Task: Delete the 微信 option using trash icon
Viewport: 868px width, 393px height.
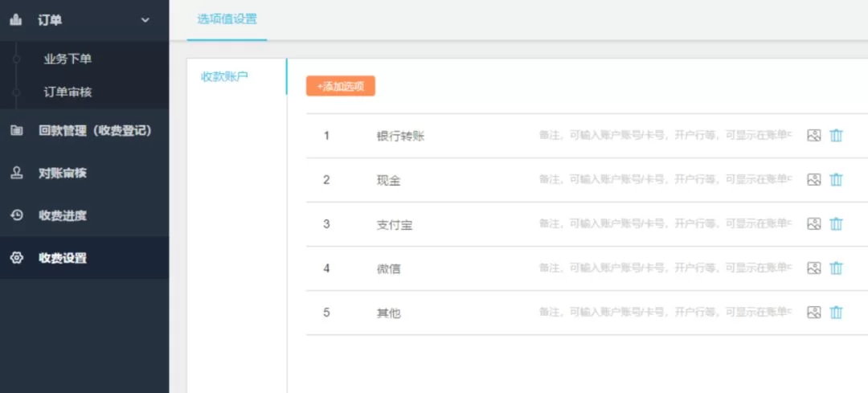Action: [x=836, y=268]
